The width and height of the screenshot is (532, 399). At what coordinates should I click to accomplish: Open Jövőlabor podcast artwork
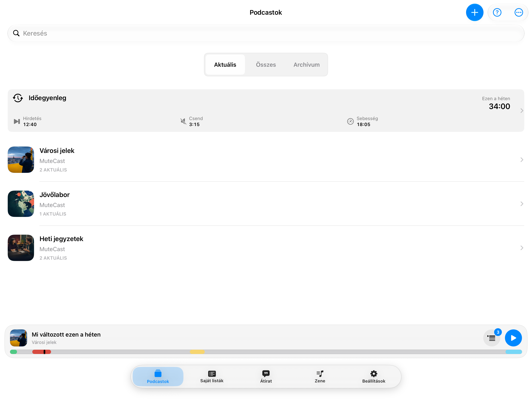pos(21,204)
